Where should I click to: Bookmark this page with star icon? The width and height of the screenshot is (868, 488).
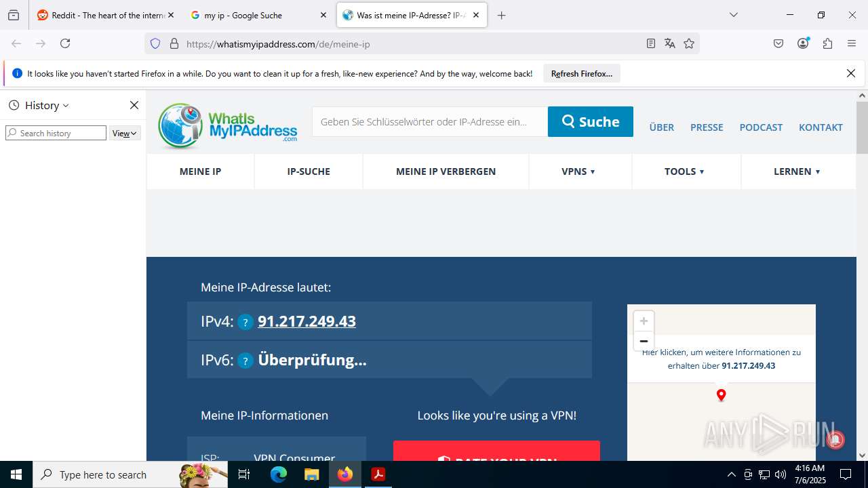point(689,43)
